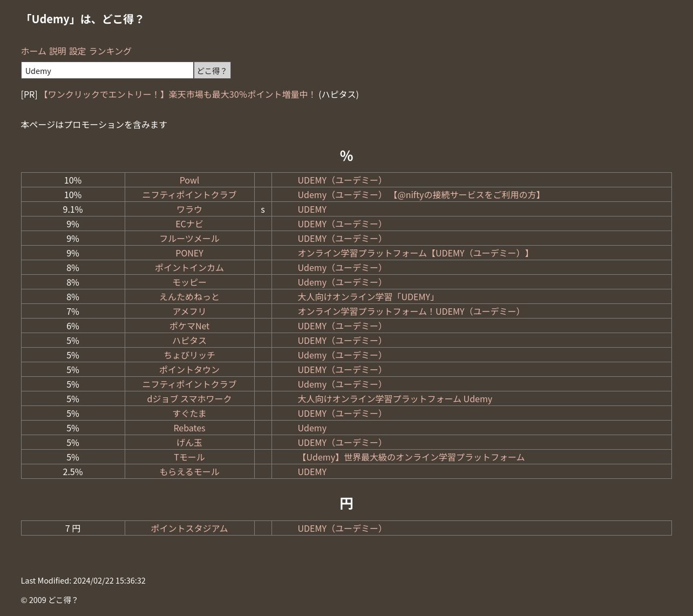This screenshot has height=616, width=693.
Task: Select the 9.1% rate cell
Action: coord(73,209)
